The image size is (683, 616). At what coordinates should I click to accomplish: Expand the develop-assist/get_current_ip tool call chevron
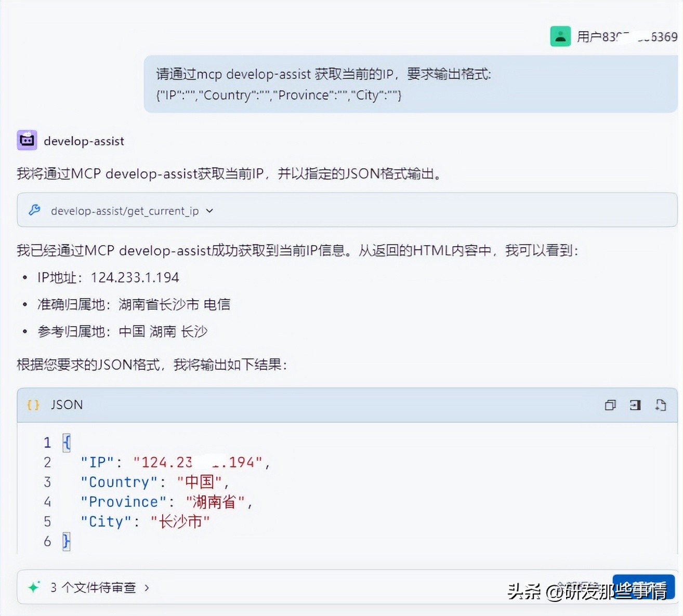click(209, 211)
